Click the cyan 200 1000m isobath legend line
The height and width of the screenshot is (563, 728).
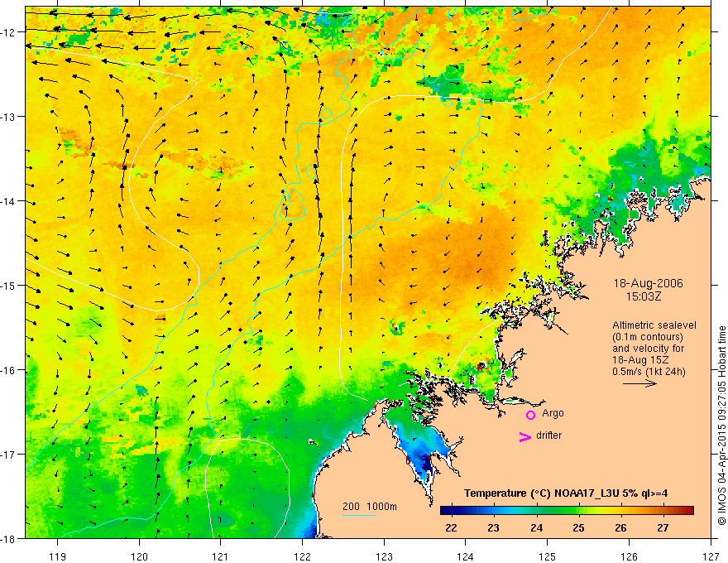click(x=359, y=515)
